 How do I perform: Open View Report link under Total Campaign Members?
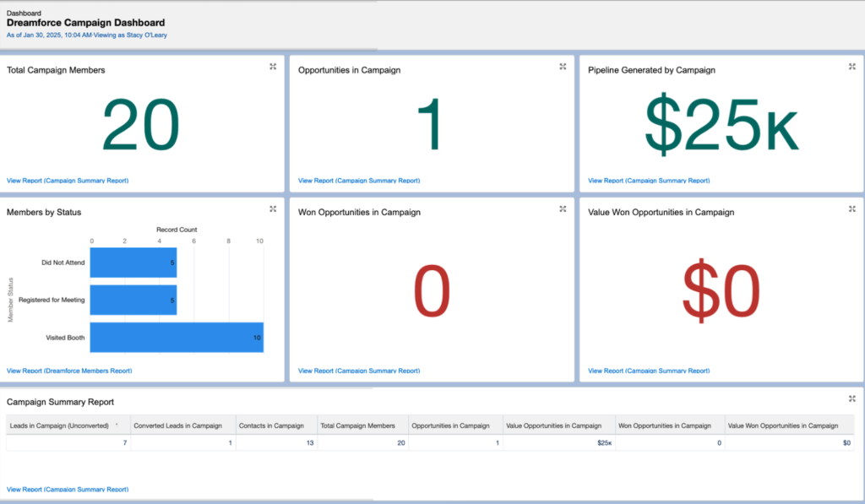pyautogui.click(x=68, y=181)
